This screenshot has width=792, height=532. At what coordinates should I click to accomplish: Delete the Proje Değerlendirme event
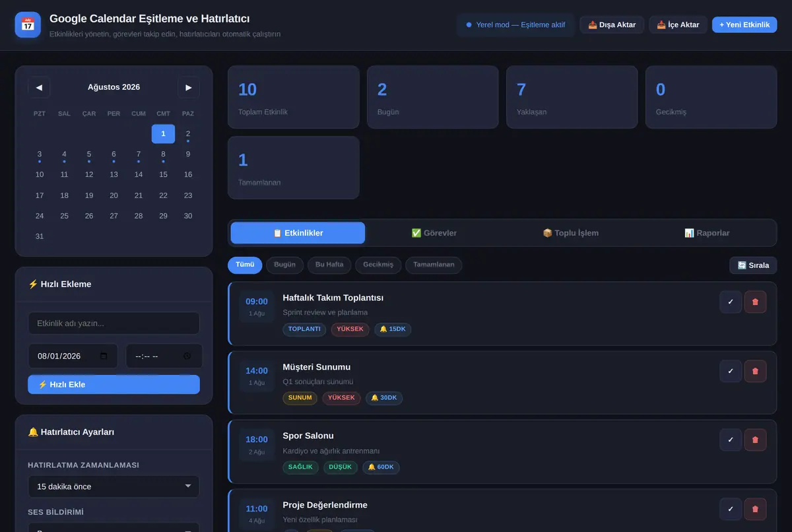tap(755, 509)
